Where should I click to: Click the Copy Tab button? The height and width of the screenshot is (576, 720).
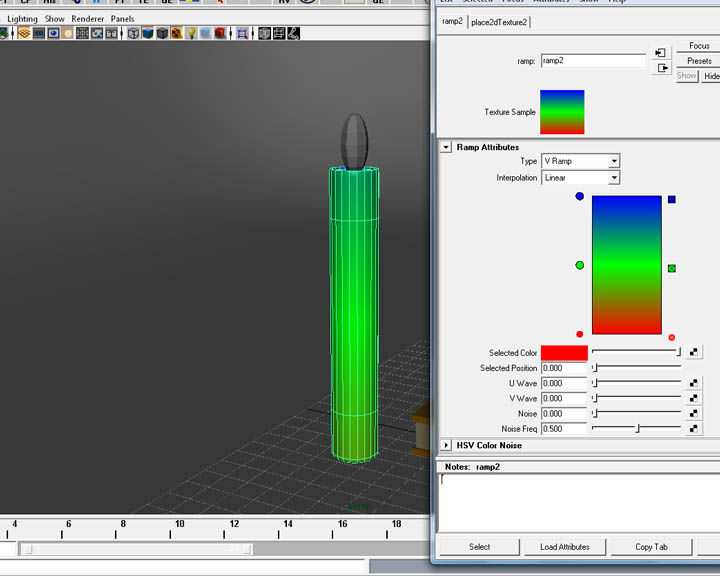pyautogui.click(x=651, y=547)
